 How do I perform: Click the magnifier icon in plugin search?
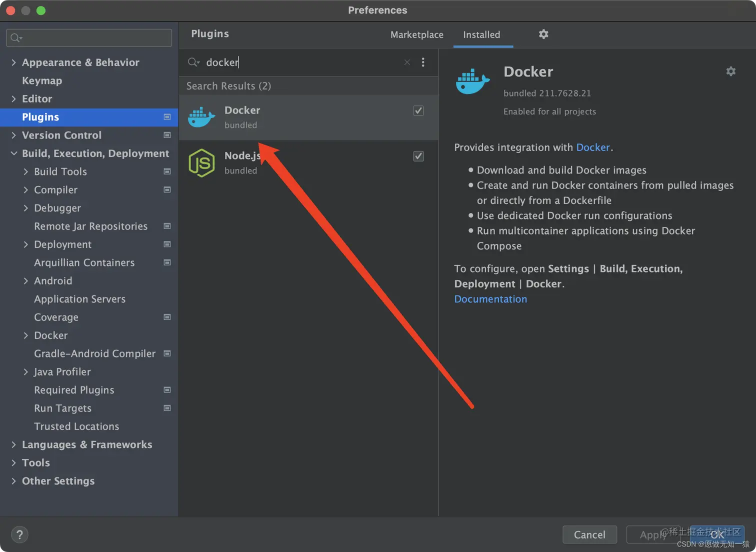click(193, 62)
